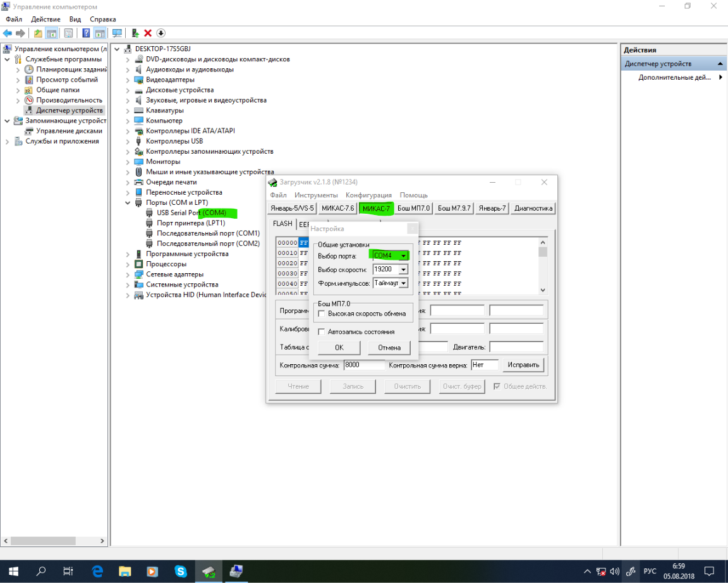Open the Выбор скорости 19200 dropdown
728x583 pixels.
pos(403,270)
